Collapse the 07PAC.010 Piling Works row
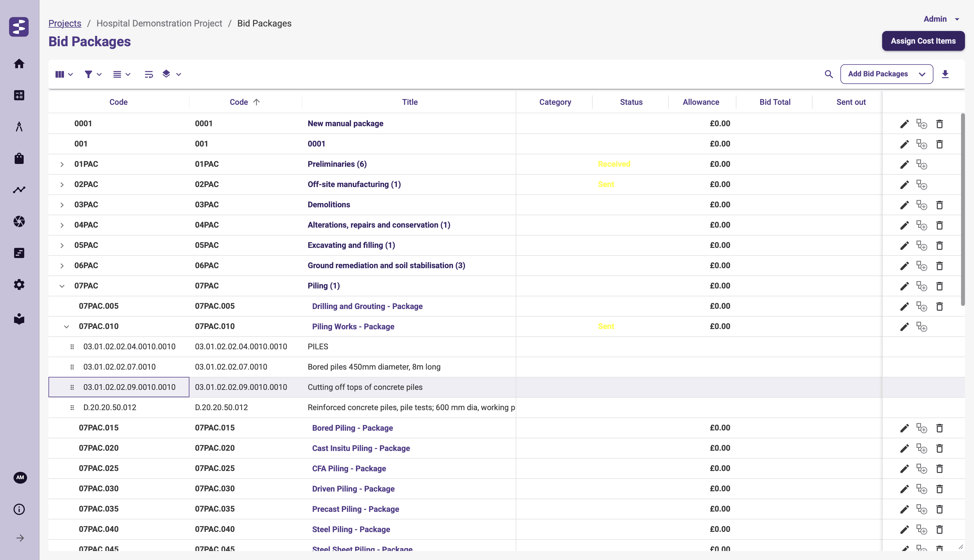 tap(66, 327)
